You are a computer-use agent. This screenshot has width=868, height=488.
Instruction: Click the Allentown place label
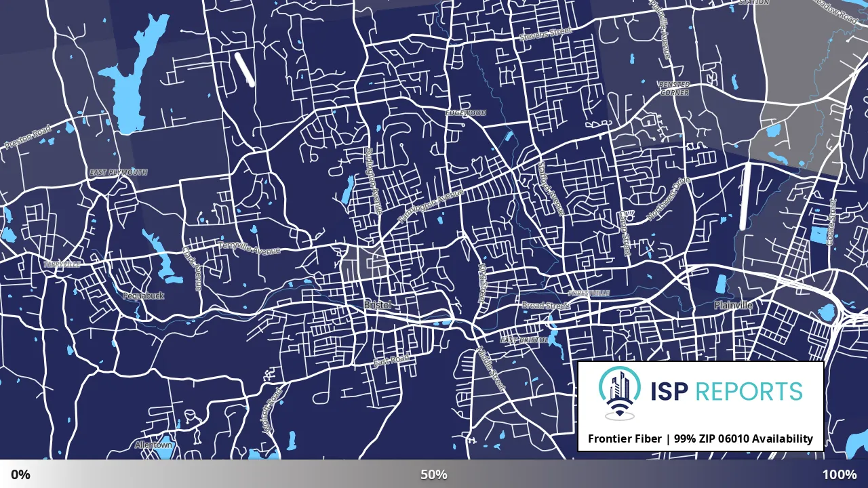point(153,445)
